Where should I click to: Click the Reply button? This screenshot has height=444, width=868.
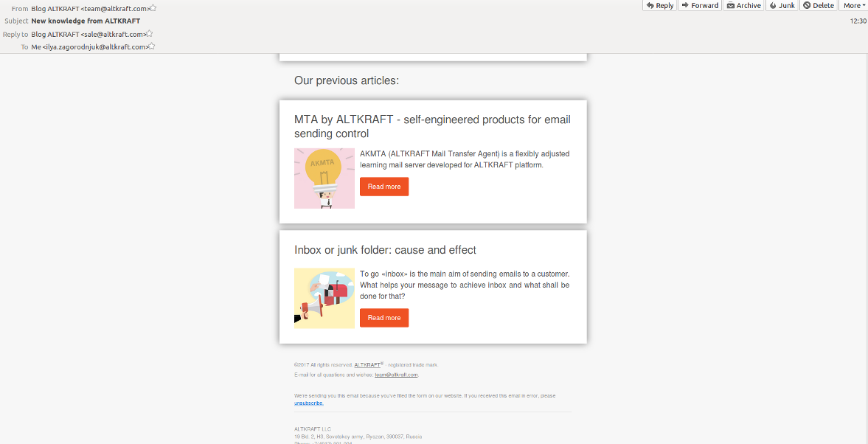point(659,6)
